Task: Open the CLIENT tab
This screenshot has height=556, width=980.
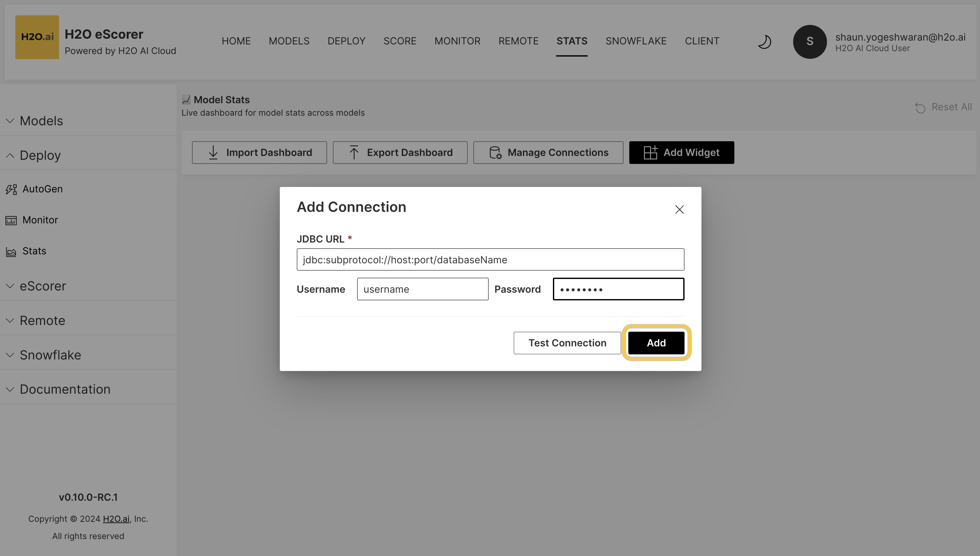Action: 702,41
